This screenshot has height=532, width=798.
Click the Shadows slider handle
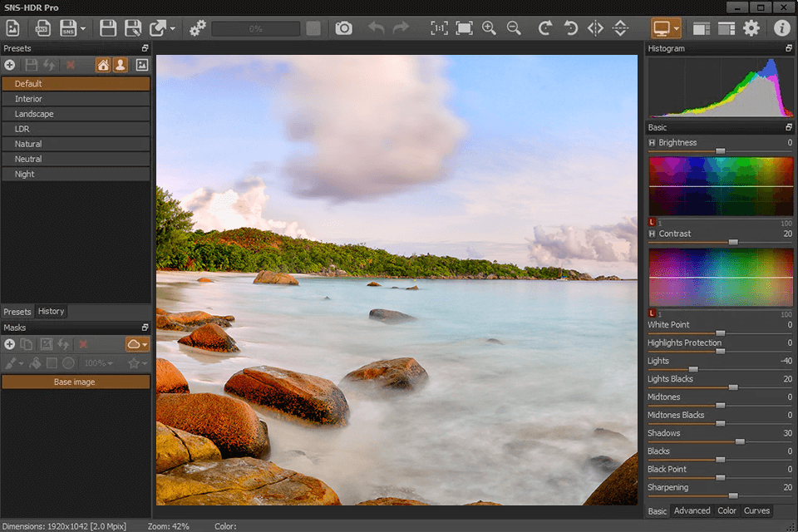click(x=740, y=441)
